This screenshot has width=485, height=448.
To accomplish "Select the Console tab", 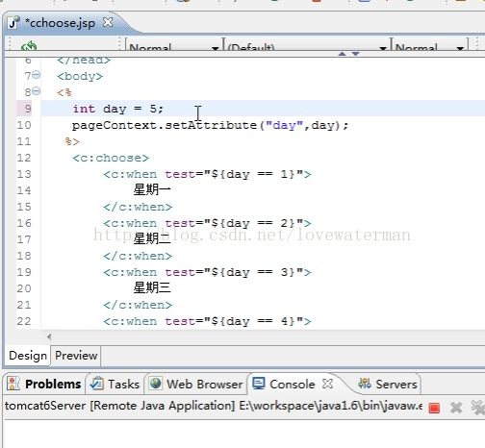I will 284,384.
